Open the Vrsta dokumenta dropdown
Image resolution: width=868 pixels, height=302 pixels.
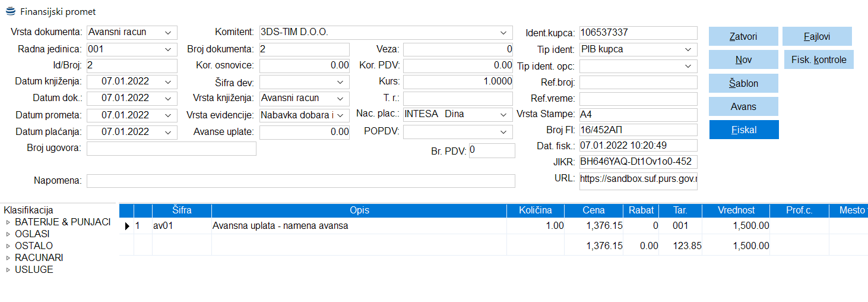168,32
